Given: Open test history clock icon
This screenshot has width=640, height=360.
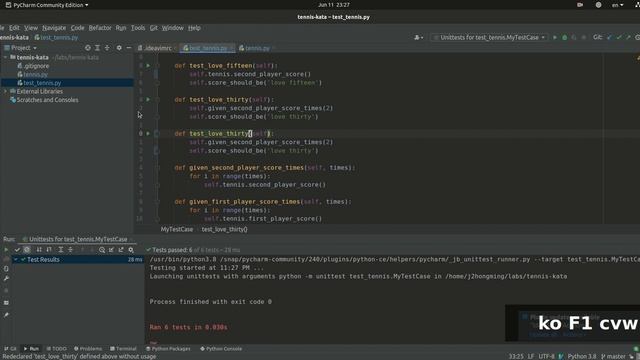Looking at the screenshot, I should coord(102,250).
